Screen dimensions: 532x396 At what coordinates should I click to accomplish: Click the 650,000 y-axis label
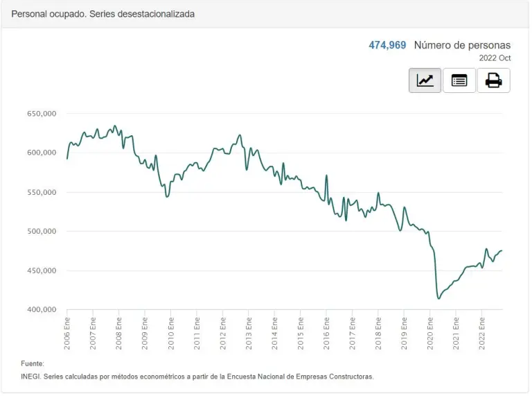(40, 114)
